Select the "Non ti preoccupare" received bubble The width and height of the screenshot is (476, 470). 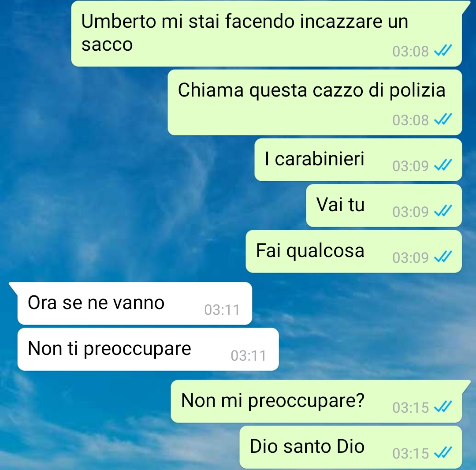click(x=148, y=349)
